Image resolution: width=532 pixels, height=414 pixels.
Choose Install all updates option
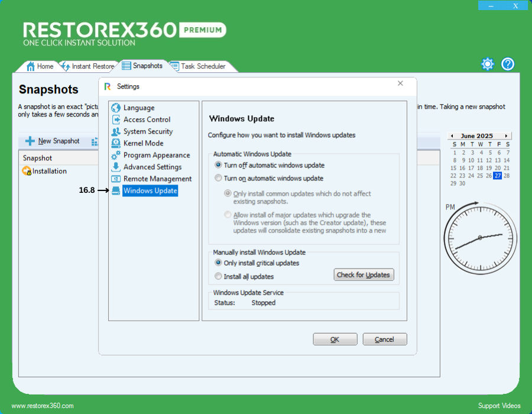[x=219, y=276]
